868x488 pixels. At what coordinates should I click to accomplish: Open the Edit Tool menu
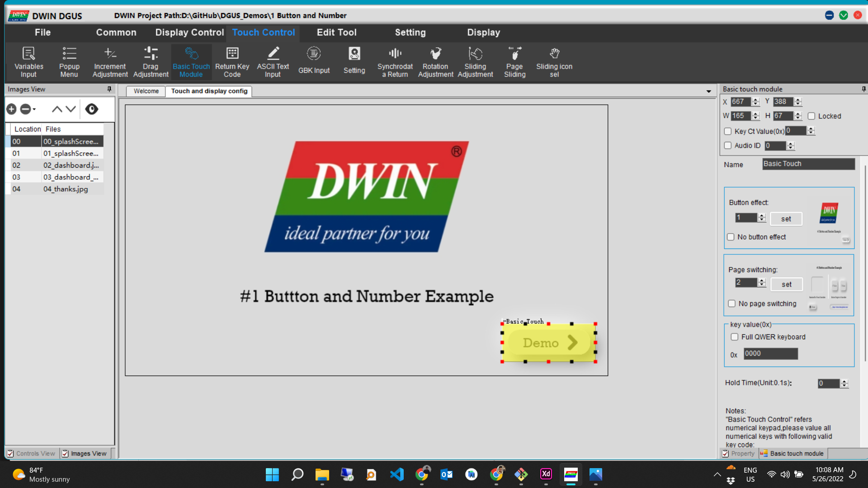pyautogui.click(x=336, y=32)
